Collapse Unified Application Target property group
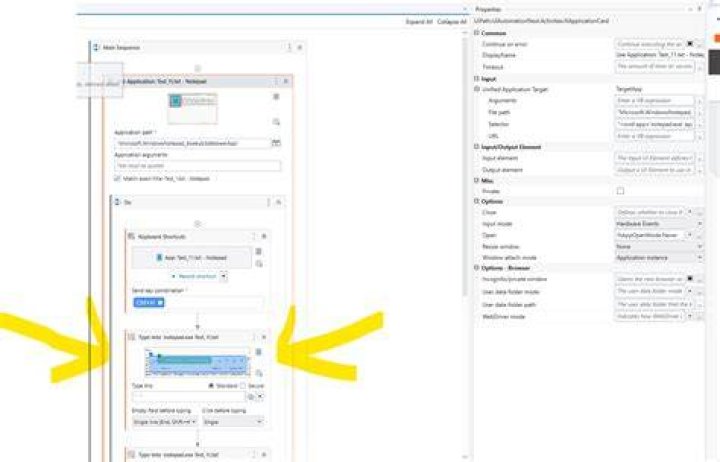This screenshot has height=462, width=720. [x=477, y=89]
